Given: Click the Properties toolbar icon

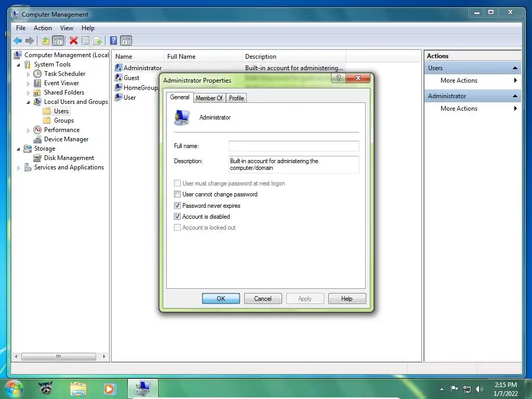Looking at the screenshot, I should coord(86,41).
